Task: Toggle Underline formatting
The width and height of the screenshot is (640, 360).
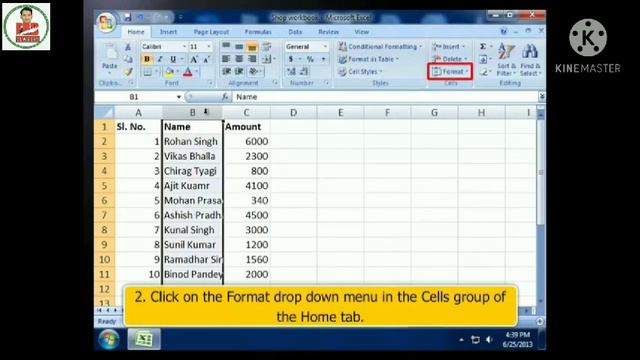Action: coord(173,59)
